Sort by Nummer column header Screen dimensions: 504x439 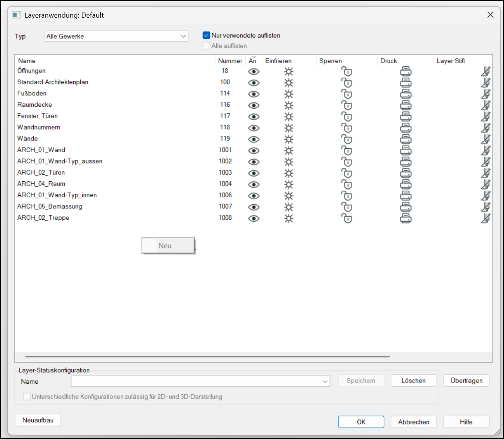point(230,61)
